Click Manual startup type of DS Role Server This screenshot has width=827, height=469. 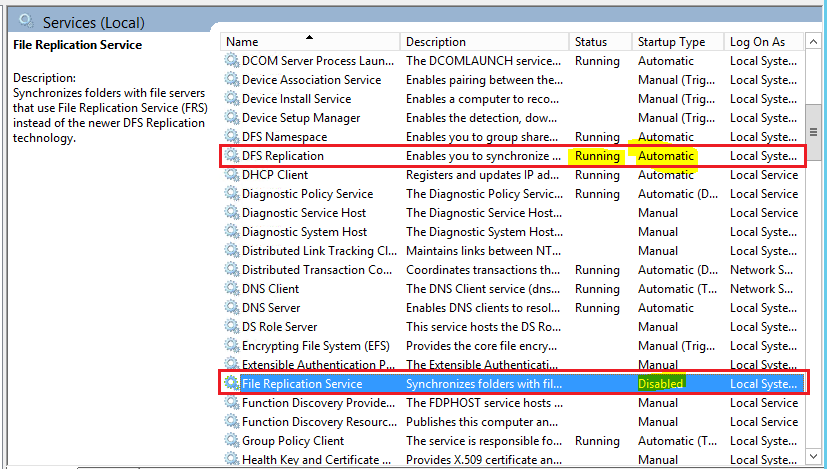tap(658, 327)
